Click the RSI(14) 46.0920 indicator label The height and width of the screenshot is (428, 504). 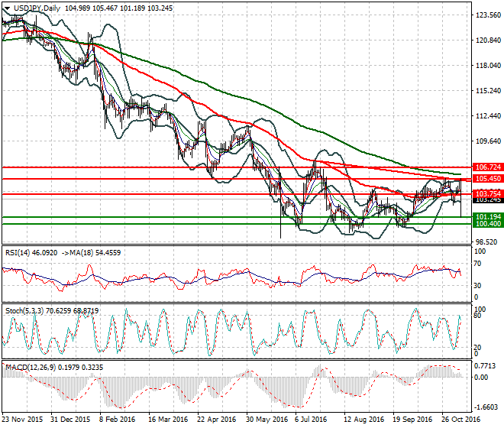pyautogui.click(x=31, y=253)
